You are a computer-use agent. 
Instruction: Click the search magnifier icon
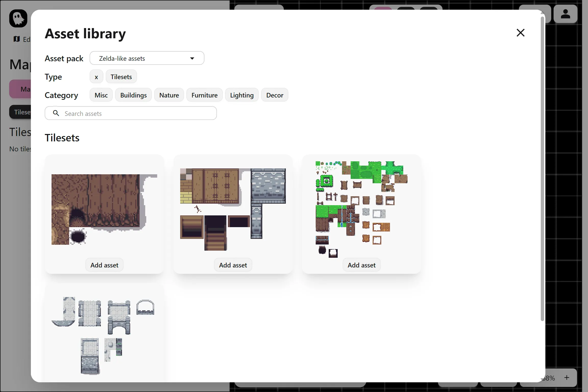click(56, 113)
